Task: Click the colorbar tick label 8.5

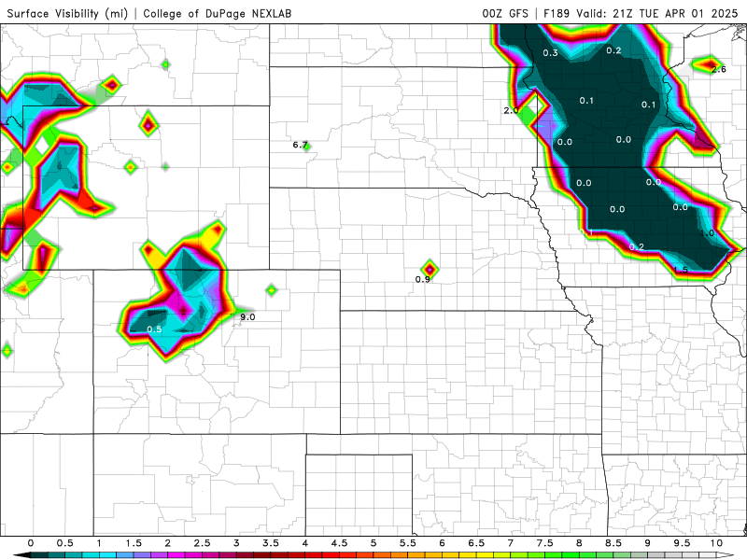Action: click(613, 543)
